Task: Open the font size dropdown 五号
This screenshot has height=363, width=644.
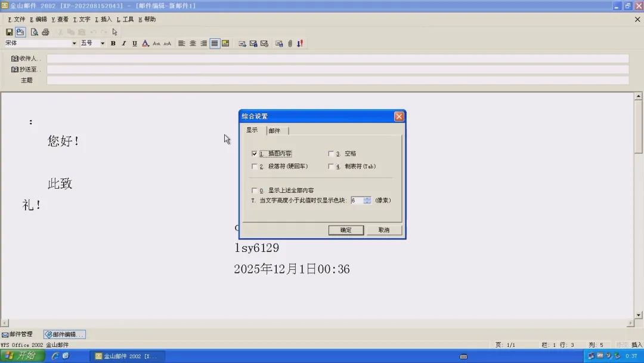Action: (103, 43)
